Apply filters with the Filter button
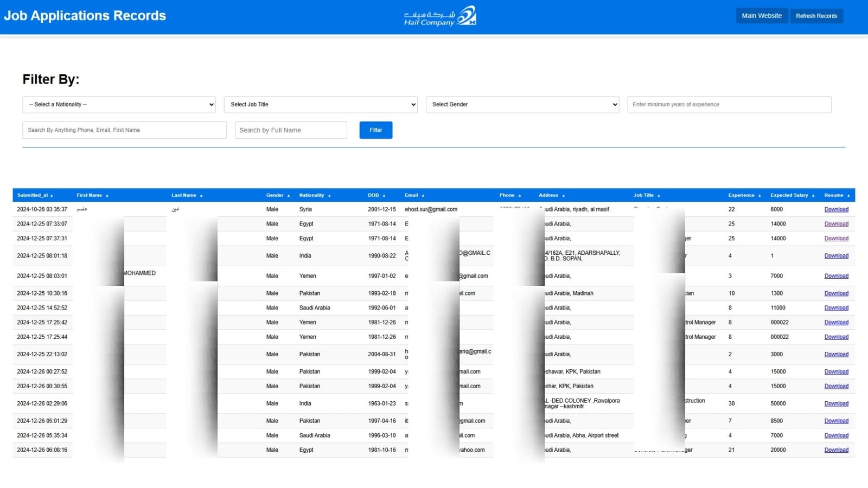The image size is (868, 488). pyautogui.click(x=375, y=130)
